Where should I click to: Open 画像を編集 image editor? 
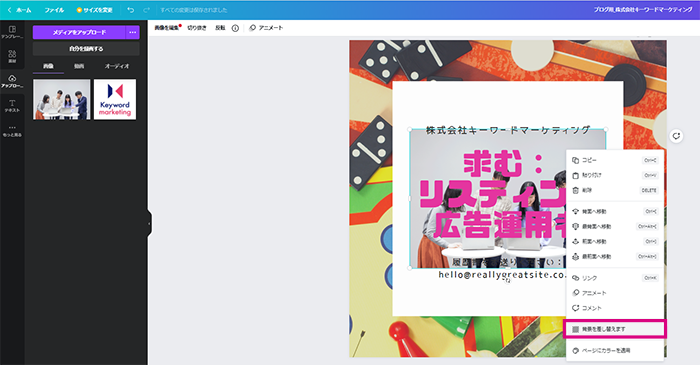167,28
